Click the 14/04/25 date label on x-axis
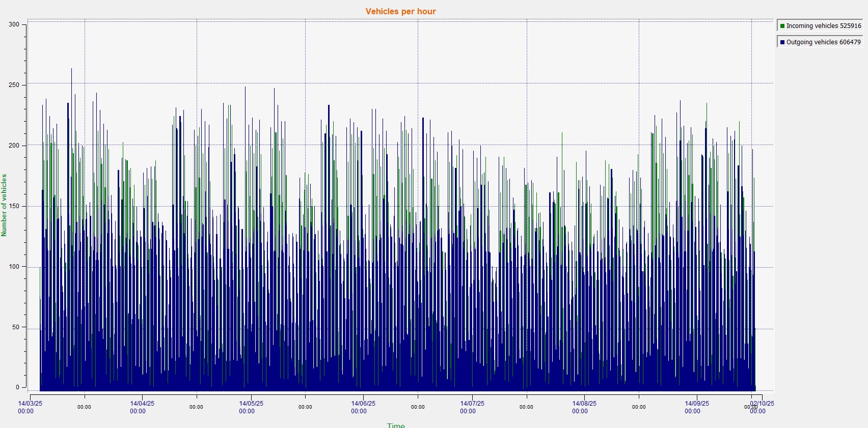The height and width of the screenshot is (428, 868). [x=142, y=404]
